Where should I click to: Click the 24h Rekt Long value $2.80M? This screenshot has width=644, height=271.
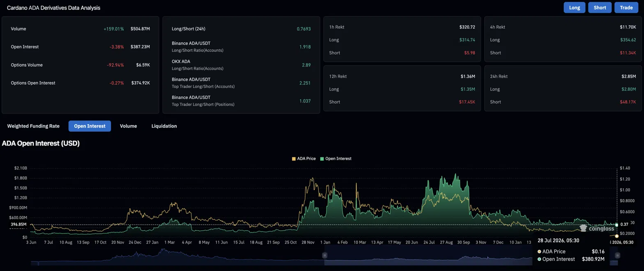(x=629, y=89)
